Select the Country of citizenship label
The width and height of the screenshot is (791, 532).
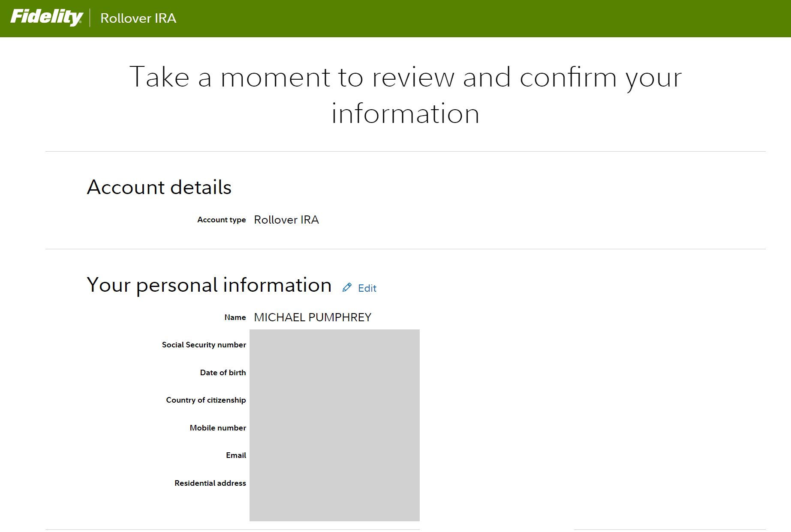tap(206, 400)
